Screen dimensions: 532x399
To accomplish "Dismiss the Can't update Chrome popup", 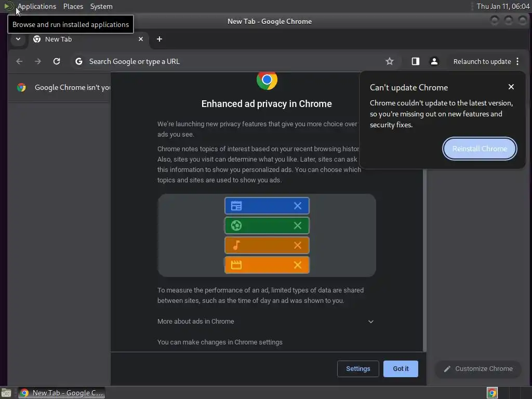I will [511, 87].
